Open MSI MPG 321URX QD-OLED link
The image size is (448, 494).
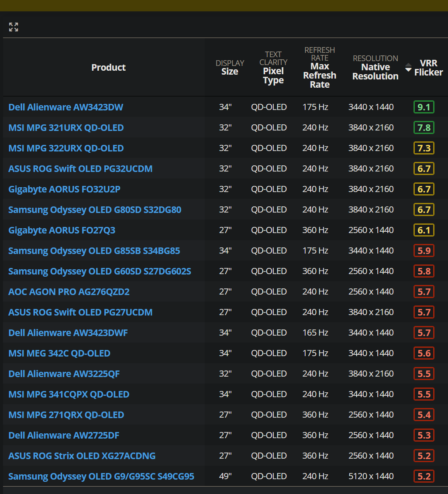click(66, 127)
